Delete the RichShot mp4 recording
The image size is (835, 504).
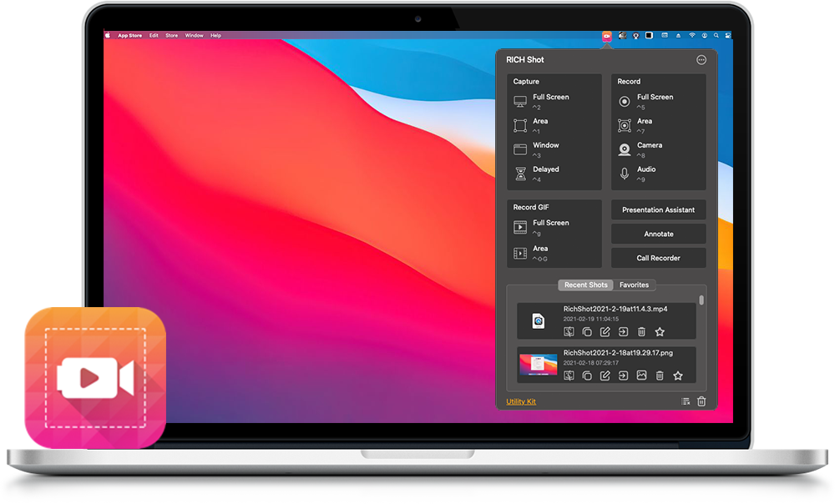[641, 331]
